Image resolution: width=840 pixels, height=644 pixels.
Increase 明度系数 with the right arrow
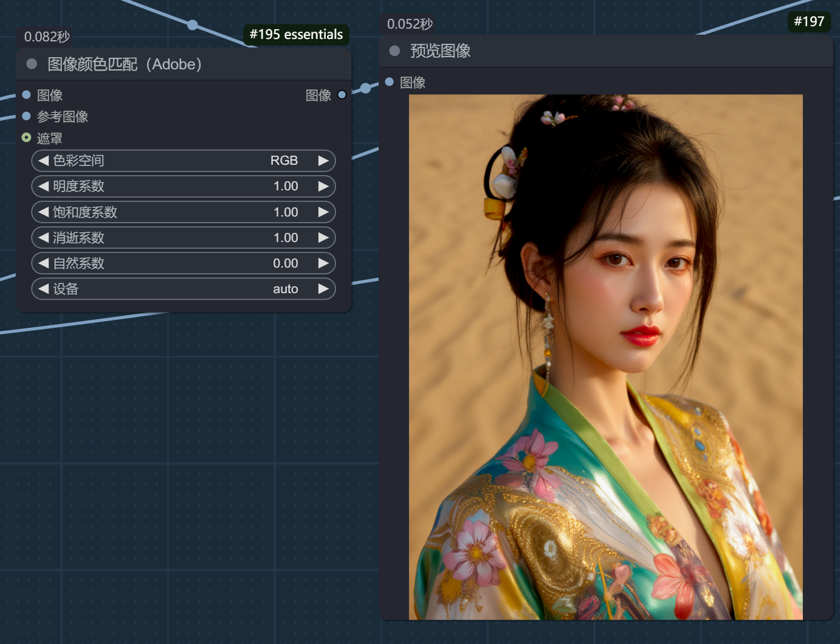[x=323, y=186]
